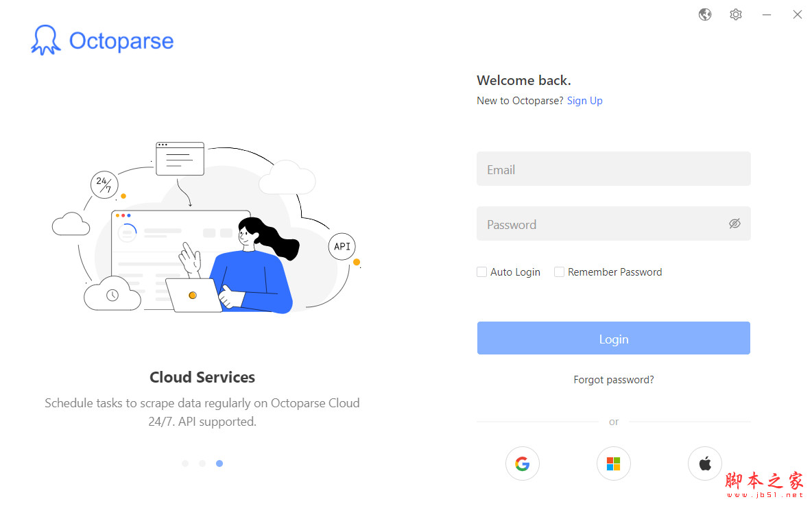812x506 pixels.
Task: Click the Octoparse octopus logo
Action: 46,40
